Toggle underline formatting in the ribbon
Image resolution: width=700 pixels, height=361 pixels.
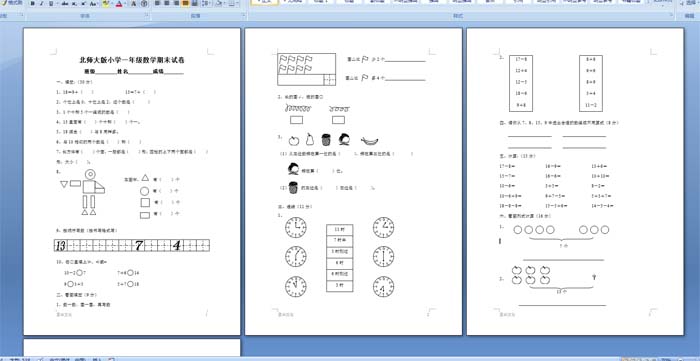tap(51, 4)
